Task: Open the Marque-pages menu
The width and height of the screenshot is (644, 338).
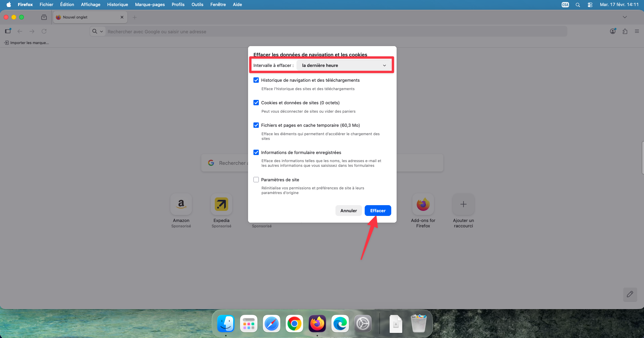Action: click(150, 4)
